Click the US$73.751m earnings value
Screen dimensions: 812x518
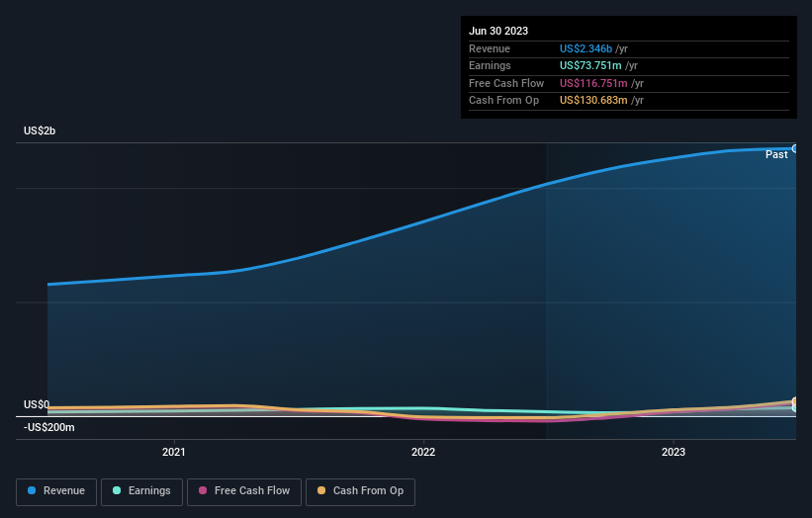pos(590,65)
